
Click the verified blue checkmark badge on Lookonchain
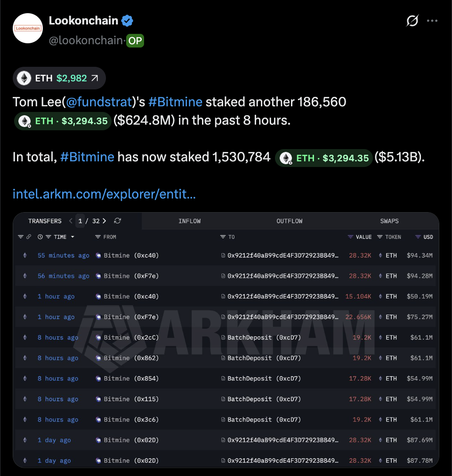tap(126, 20)
